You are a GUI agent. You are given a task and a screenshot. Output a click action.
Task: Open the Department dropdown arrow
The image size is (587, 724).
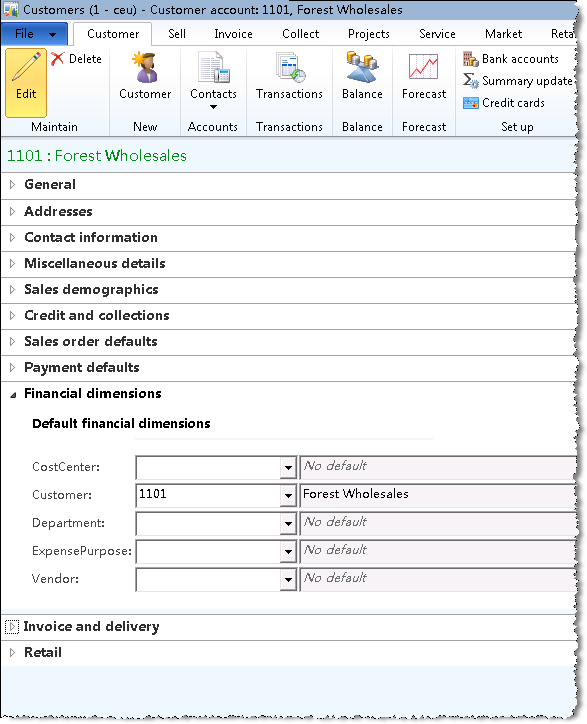(288, 524)
